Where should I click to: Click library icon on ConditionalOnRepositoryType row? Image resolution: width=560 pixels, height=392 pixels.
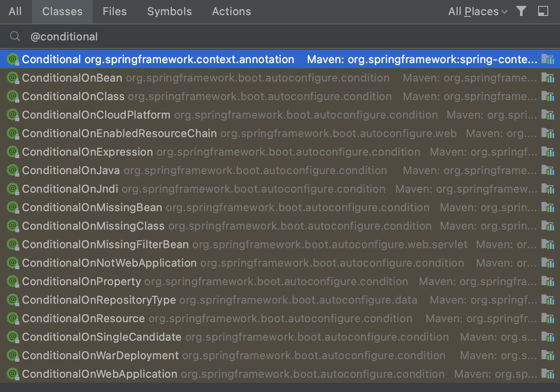[548, 300]
